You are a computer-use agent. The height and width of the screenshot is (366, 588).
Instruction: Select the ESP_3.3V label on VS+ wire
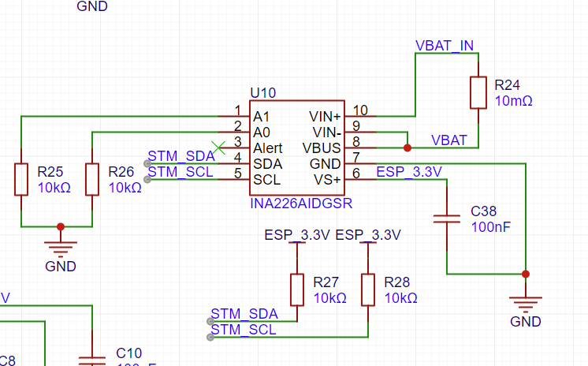point(409,172)
